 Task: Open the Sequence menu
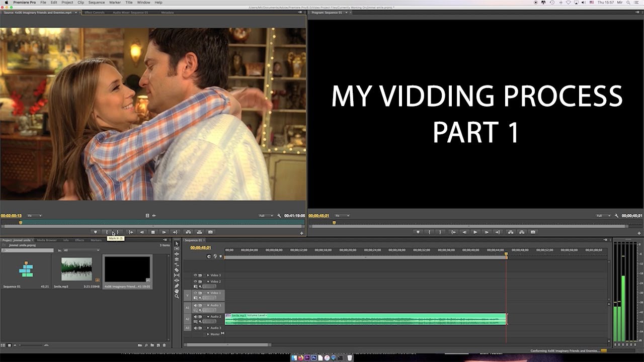[97, 3]
